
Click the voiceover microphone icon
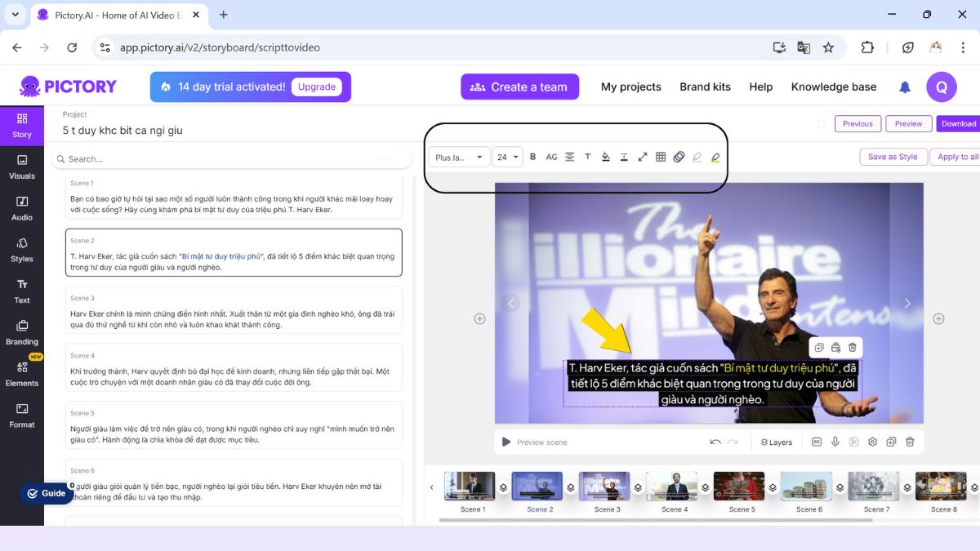coord(835,442)
